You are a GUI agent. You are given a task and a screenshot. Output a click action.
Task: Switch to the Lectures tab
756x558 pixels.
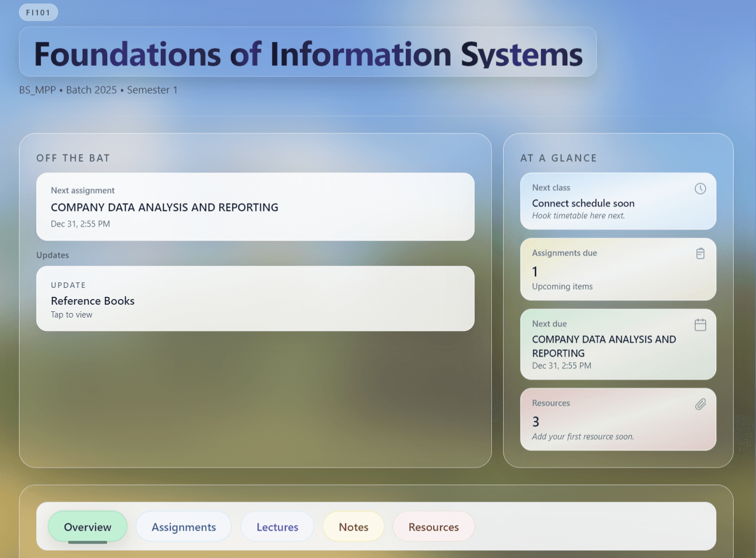(277, 526)
